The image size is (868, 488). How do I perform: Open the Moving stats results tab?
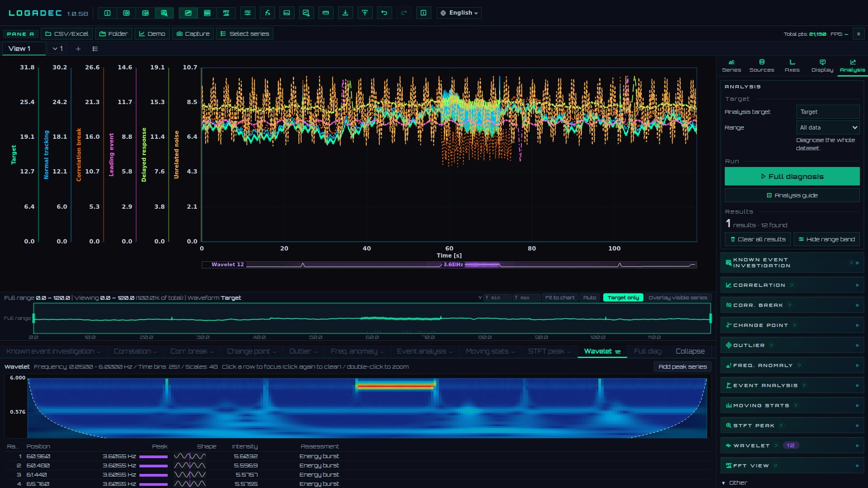490,351
